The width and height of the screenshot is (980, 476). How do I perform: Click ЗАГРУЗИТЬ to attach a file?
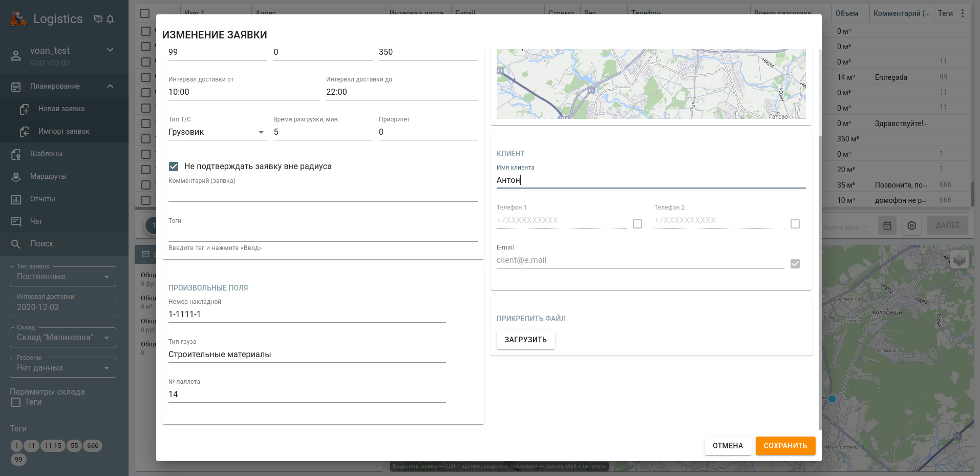click(525, 340)
